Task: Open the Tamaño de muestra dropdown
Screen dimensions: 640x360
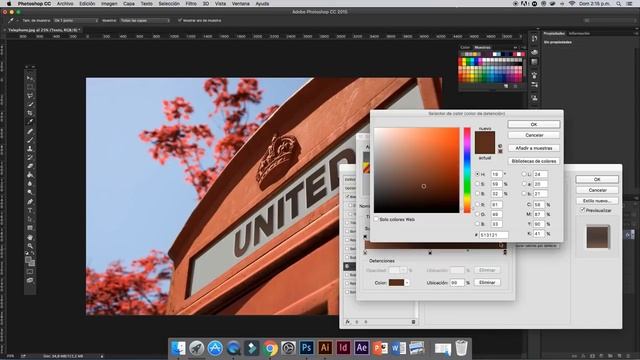Action: coord(76,20)
